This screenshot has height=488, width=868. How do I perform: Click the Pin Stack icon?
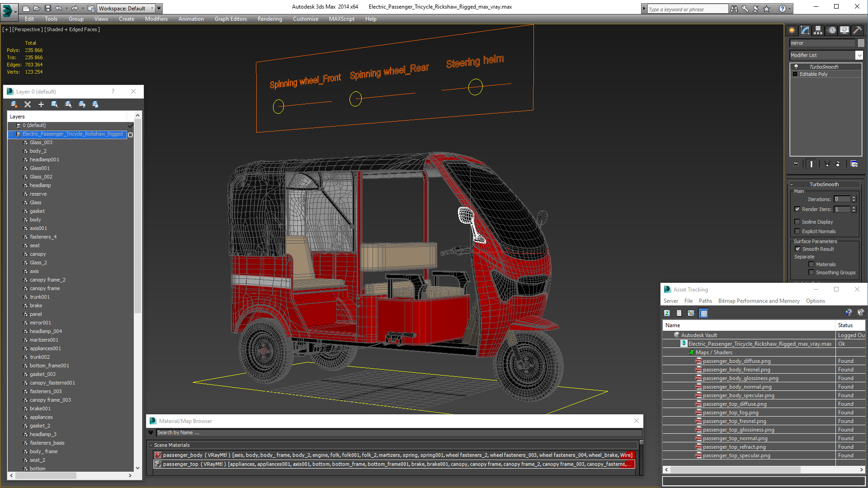click(796, 164)
